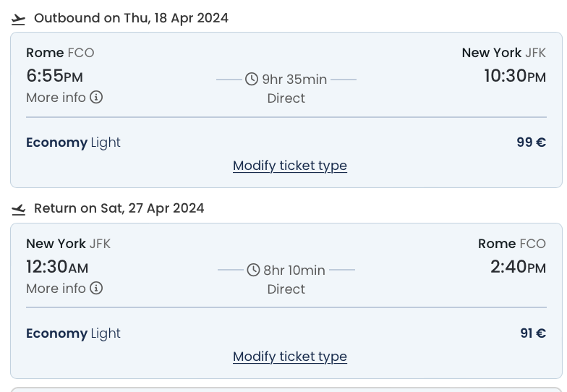Select the outbound Economy Light fare label
Viewport: 567px width, 392px height.
[x=73, y=142]
